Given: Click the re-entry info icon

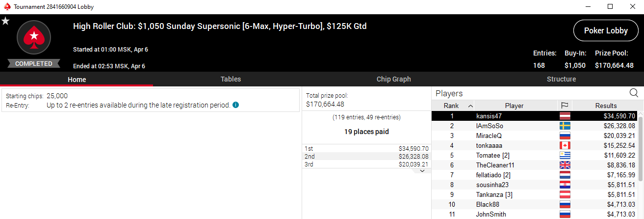Looking at the screenshot, I should click(236, 105).
